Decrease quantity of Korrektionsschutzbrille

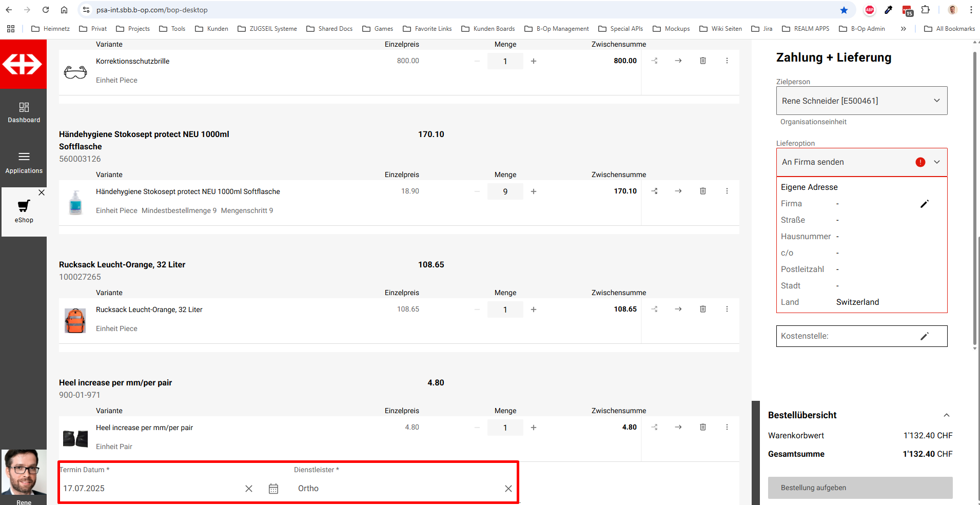click(x=477, y=61)
